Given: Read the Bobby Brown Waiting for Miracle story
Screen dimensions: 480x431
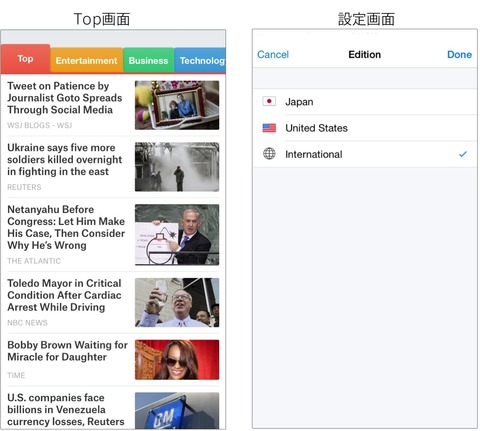Looking at the screenshot, I should tap(67, 351).
